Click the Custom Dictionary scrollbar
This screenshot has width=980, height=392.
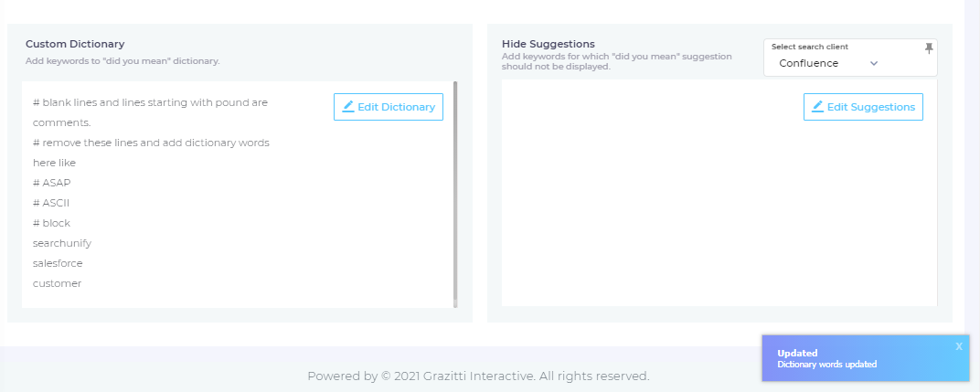[x=455, y=183]
